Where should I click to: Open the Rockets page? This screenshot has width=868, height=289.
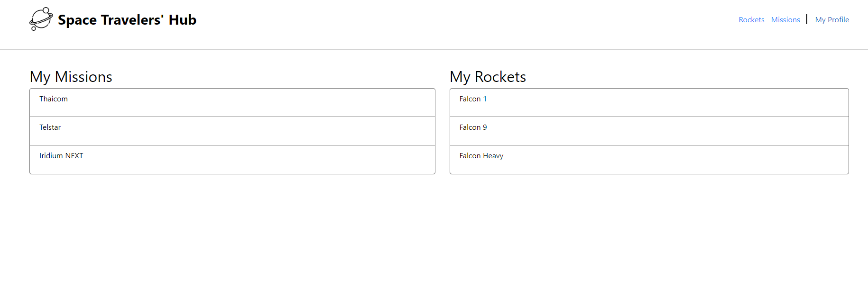[751, 19]
